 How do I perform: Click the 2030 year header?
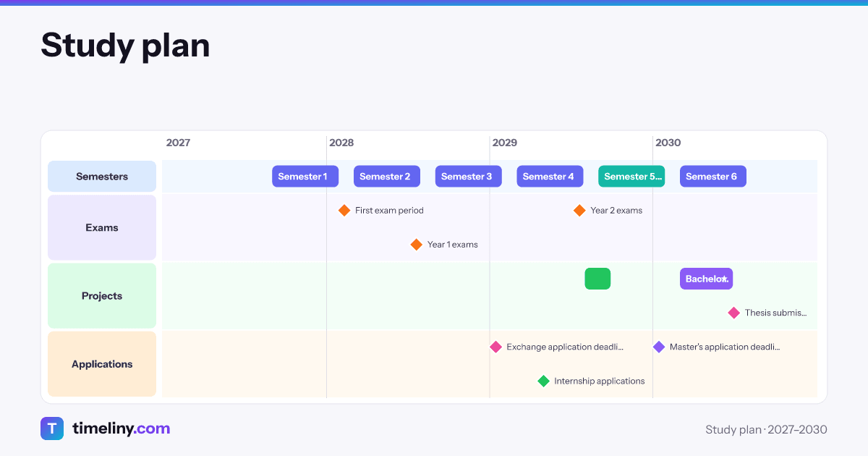(668, 143)
